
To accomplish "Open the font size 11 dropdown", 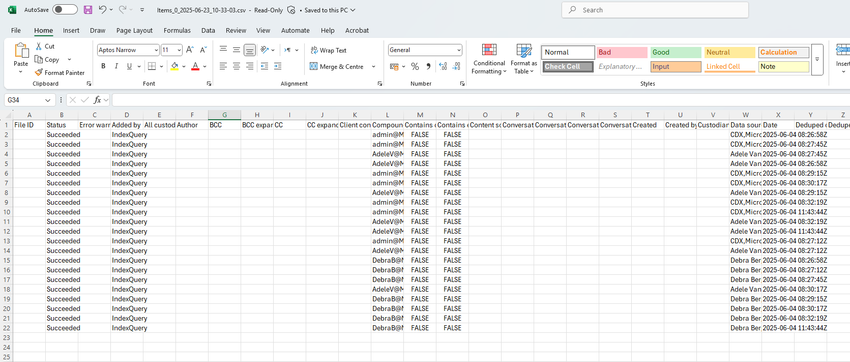I will tap(179, 50).
